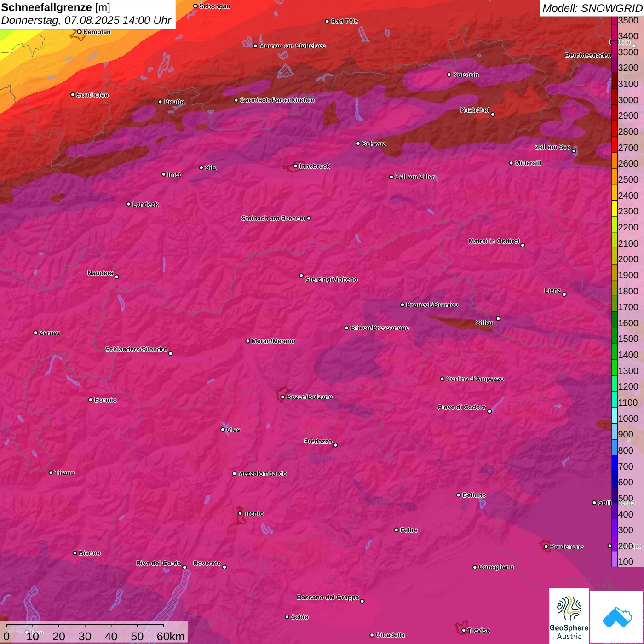Image resolution: width=644 pixels, height=644 pixels.
Task: Click the Bad Tölz town marker
Action: 327,22
